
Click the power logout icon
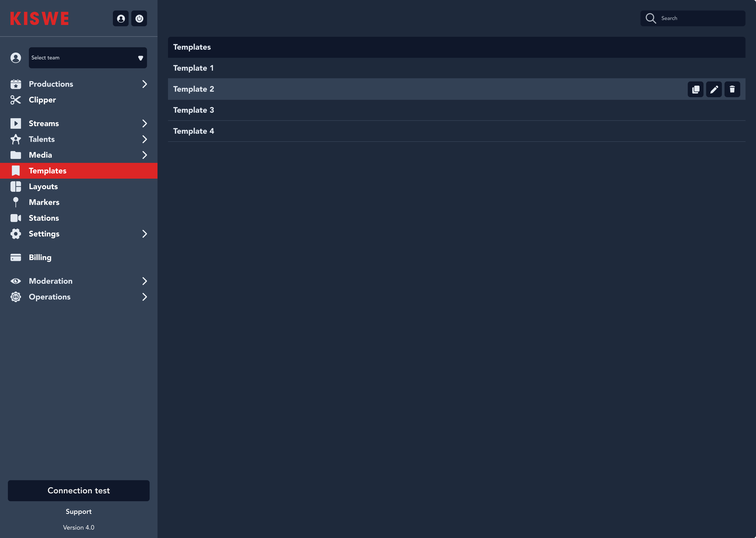coord(139,19)
